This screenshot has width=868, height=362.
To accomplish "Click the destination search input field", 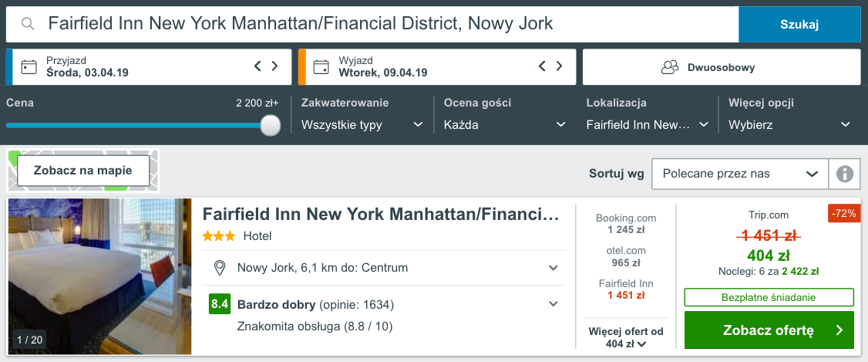I will pos(372,25).
